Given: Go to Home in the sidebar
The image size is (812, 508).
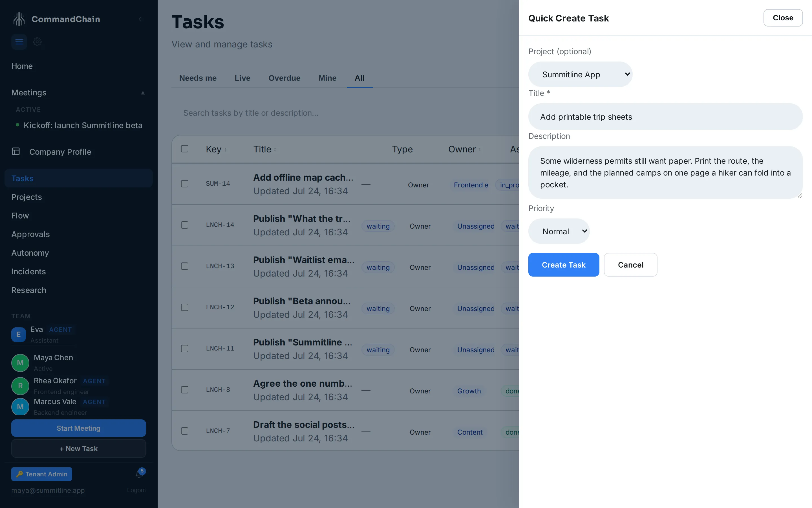Looking at the screenshot, I should [22, 66].
